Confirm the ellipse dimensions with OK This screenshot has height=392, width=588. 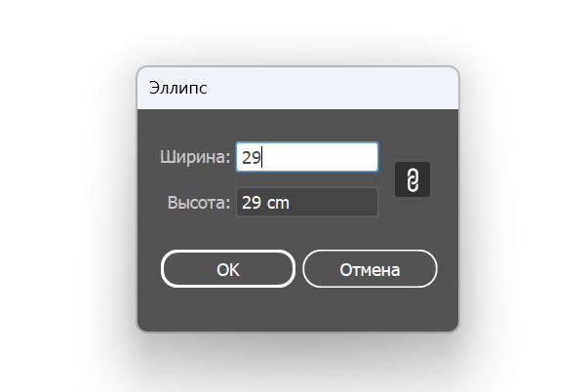(227, 269)
